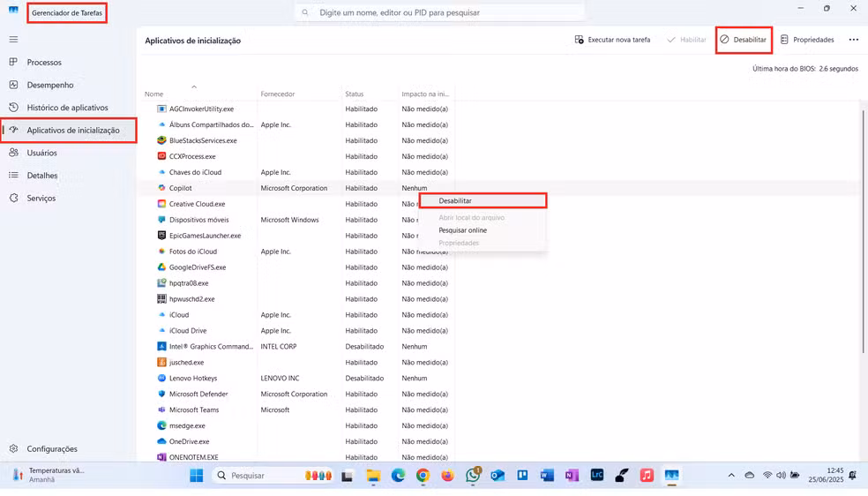Open Propriedades from the toolbar
The width and height of the screenshot is (868, 496).
(x=806, y=40)
